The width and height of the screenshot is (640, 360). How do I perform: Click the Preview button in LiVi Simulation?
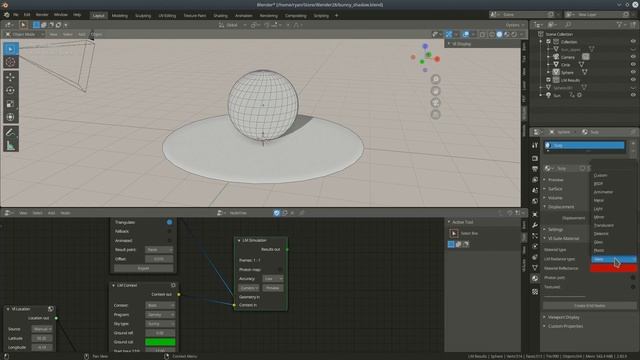click(273, 288)
